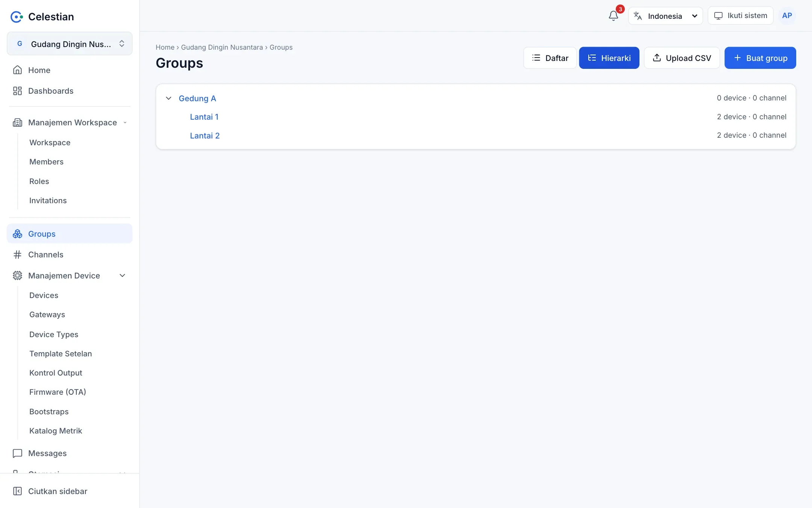Open the Gudang Dingin workspace switcher
812x508 pixels.
(x=70, y=44)
